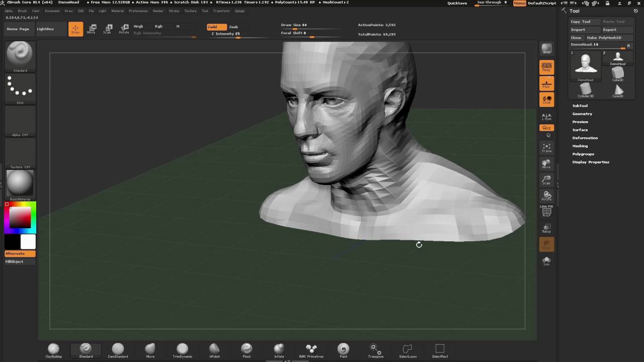Select the Cylinder3D tool thumbnail
644x362 pixels.
[x=586, y=90]
